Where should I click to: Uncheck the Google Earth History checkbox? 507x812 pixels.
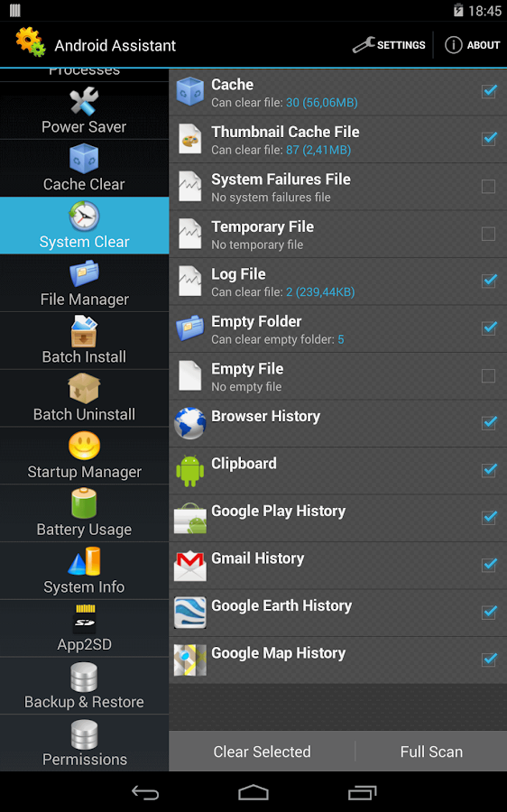(489, 613)
